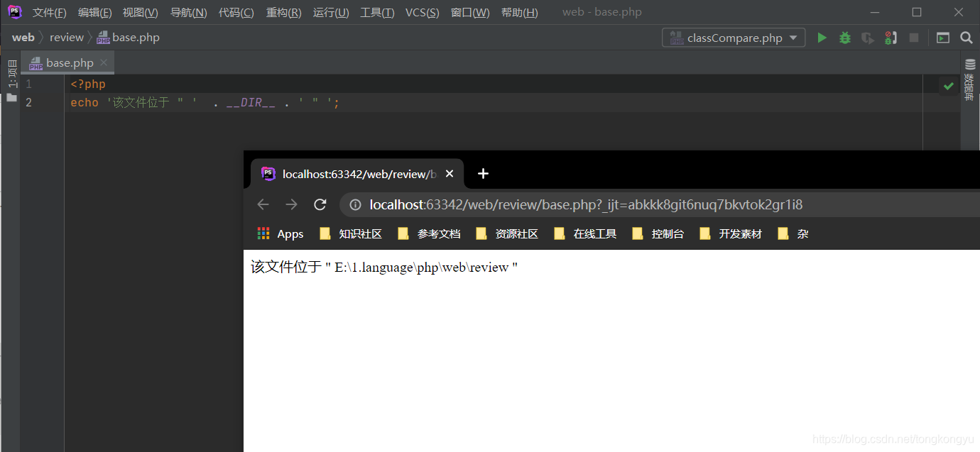The height and width of the screenshot is (452, 980).
Task: Open the 视图(V) menu
Action: pyautogui.click(x=140, y=13)
